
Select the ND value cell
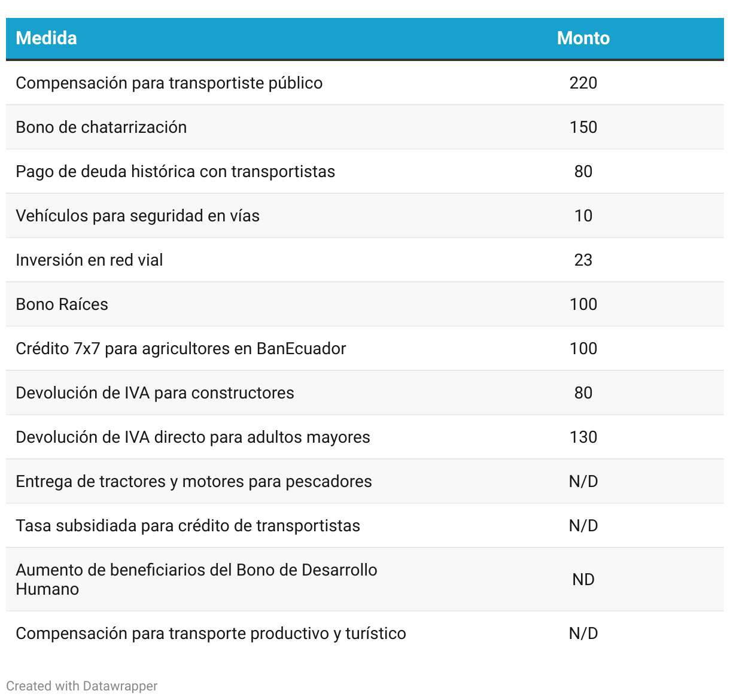(583, 579)
